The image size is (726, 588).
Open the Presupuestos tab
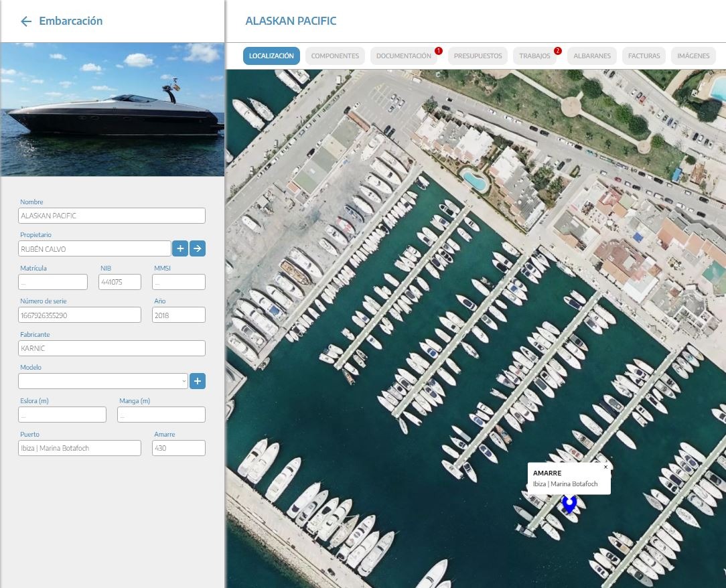[478, 56]
